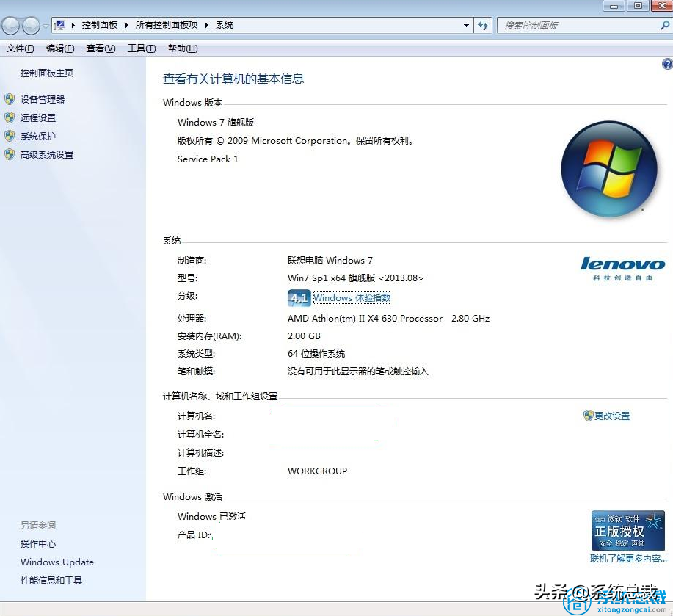Click the 查看有关计算机的基本信息 heading
The image size is (673, 616).
[233, 79]
